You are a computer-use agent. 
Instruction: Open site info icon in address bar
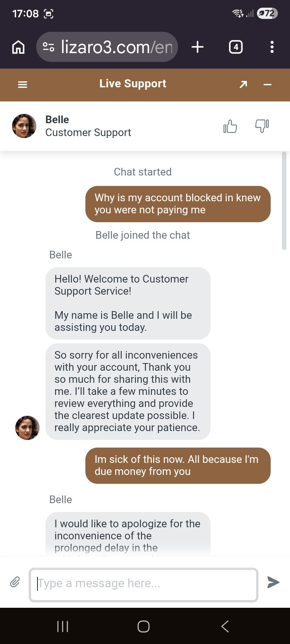pyautogui.click(x=49, y=47)
